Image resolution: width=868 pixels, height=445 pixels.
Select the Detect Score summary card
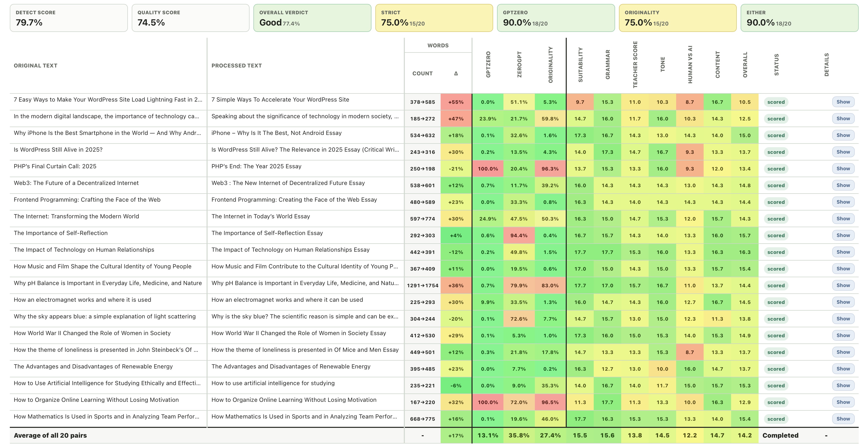click(69, 18)
